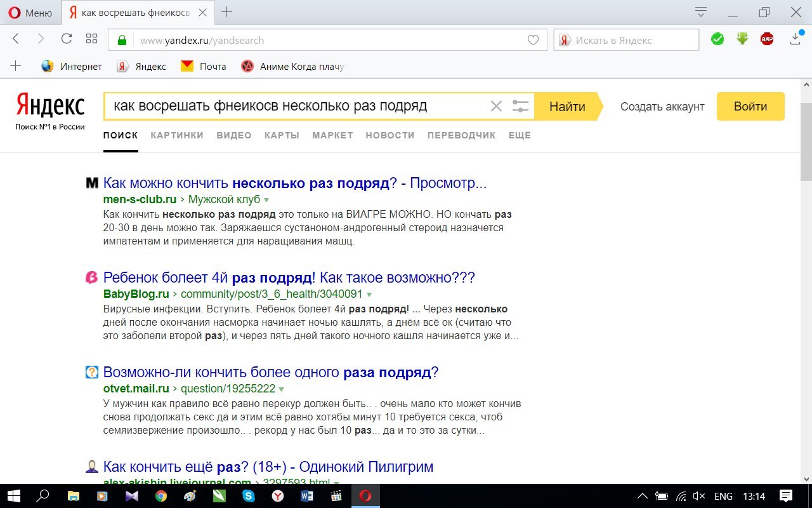
Task: Click the otvet.mail.ru question-mark favicon
Action: 92,372
